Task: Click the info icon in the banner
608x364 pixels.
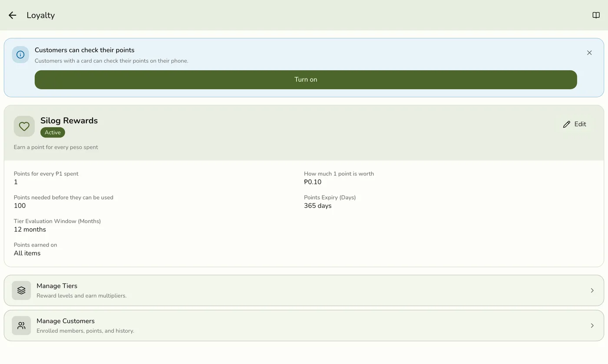Action: 20,55
